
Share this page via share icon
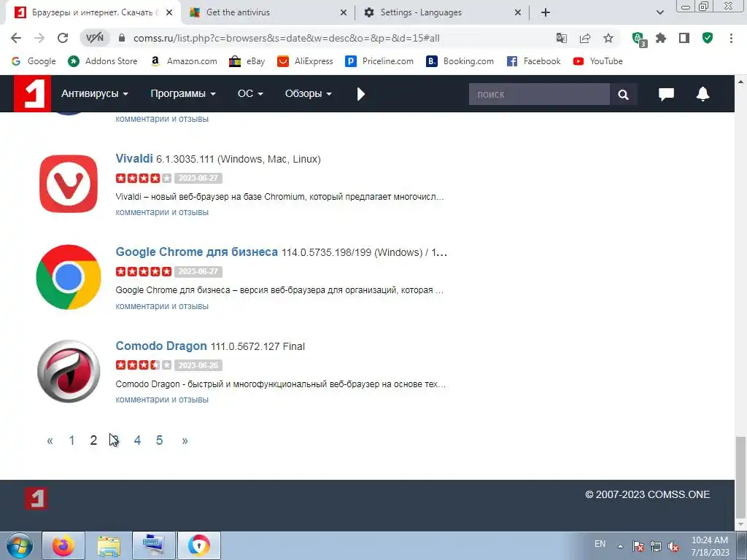click(x=585, y=38)
